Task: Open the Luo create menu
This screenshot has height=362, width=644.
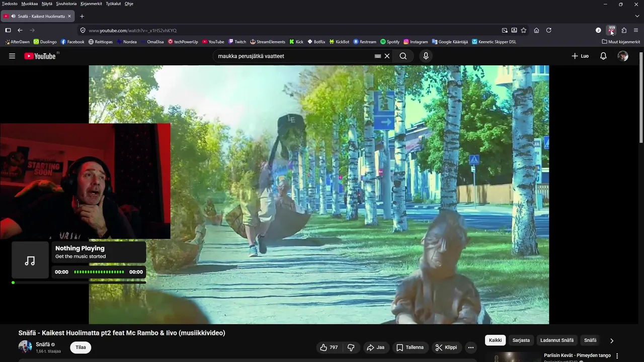Action: tap(580, 56)
